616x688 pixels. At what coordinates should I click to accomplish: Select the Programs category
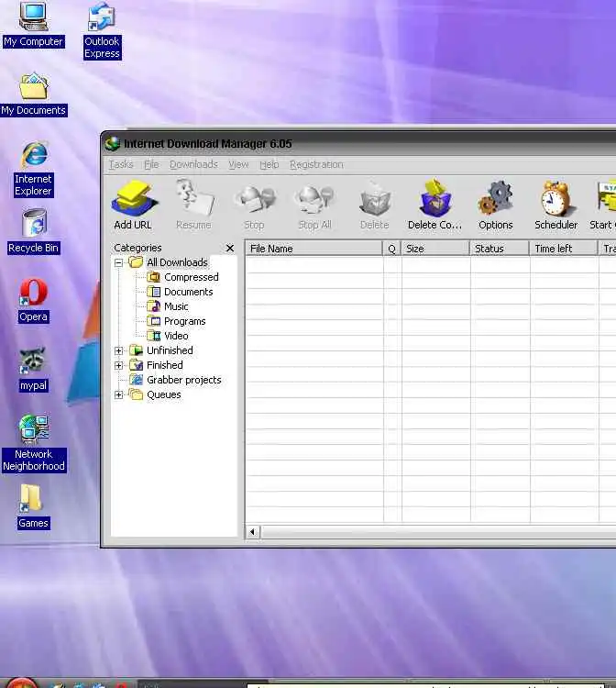pyautogui.click(x=184, y=321)
